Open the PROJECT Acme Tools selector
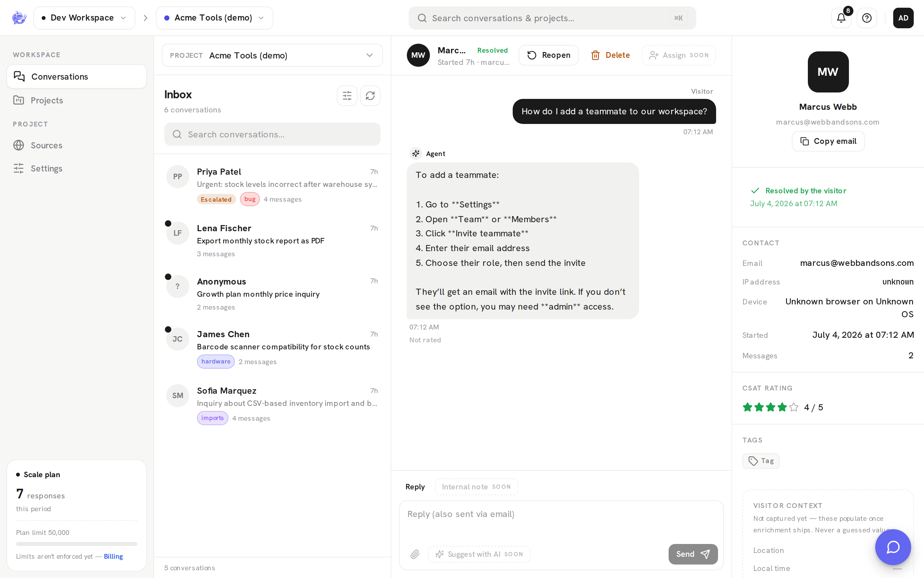924x578 pixels. pos(272,56)
